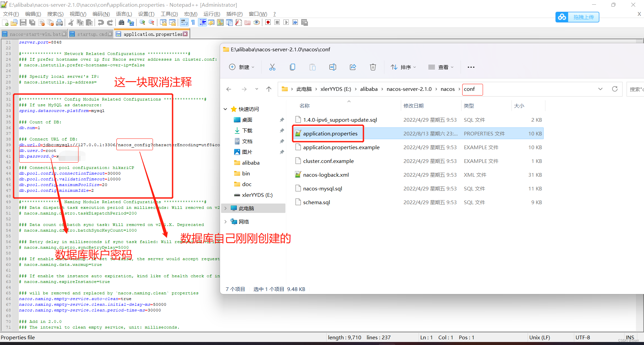
Task: Collapse the 快速访问 tree node
Action: (225, 109)
